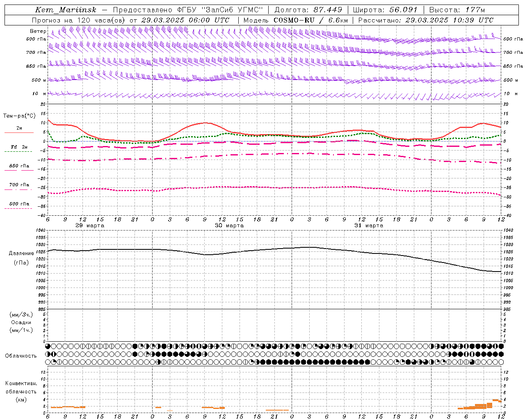Select the provider text ФГБУ "ЗапСиб УГМС"
This screenshot has height=420, width=525.
[x=220, y=10]
